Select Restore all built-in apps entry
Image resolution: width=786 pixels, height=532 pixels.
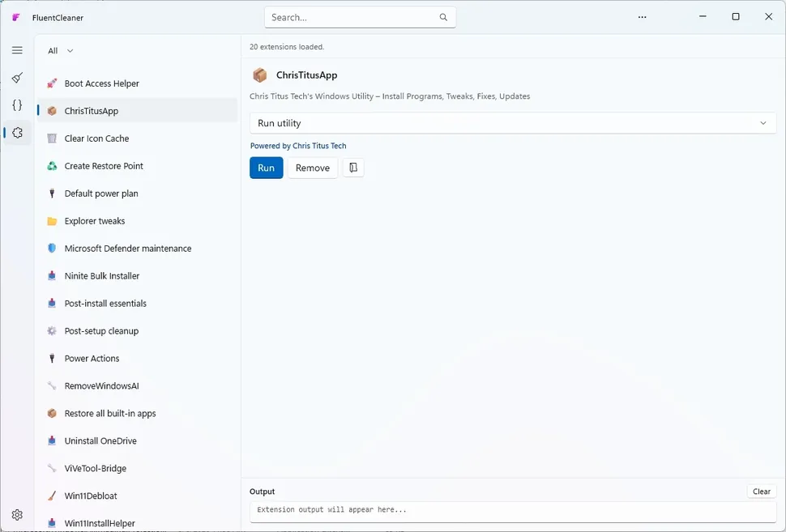point(138,413)
